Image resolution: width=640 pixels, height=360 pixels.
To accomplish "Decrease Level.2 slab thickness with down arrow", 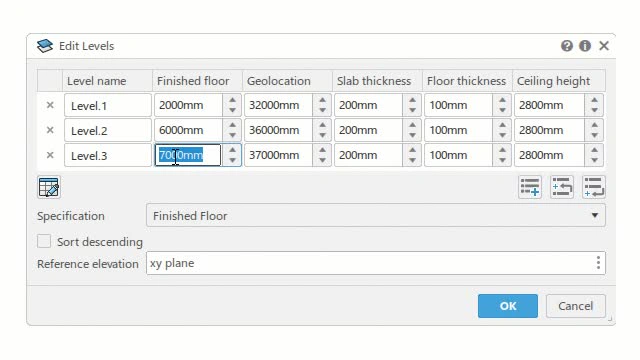I will pyautogui.click(x=412, y=136).
